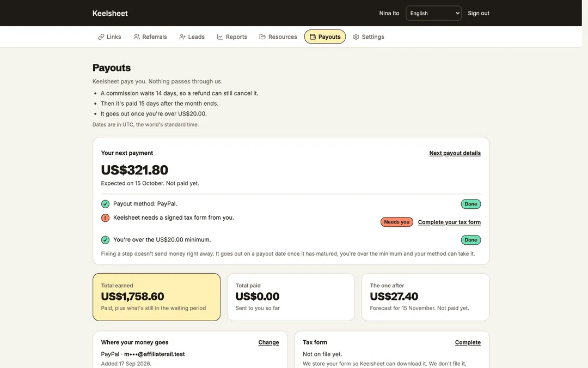Click the US$321.80 next payment amount

pos(134,170)
